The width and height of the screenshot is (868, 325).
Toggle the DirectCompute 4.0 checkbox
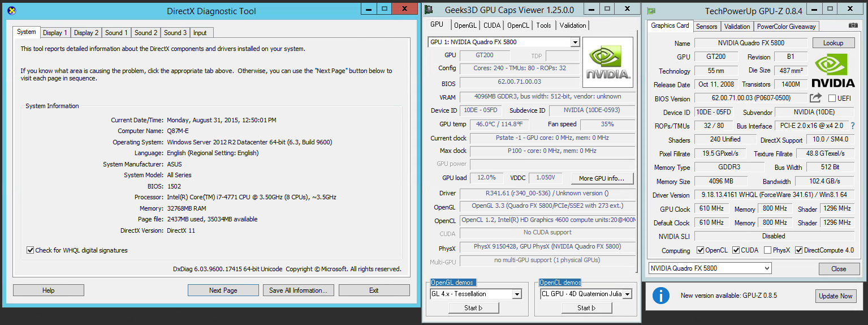pyautogui.click(x=799, y=250)
